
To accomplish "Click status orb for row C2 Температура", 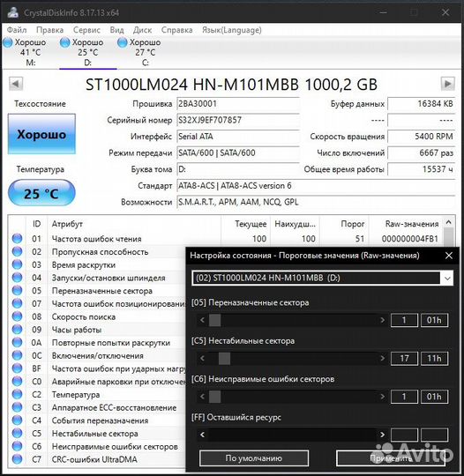I will [17, 394].
